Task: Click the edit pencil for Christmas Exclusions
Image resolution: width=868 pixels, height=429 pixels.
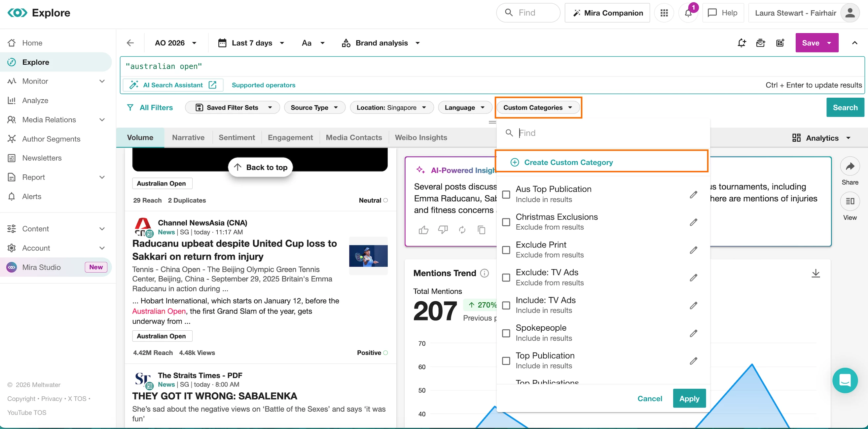Action: click(x=693, y=222)
